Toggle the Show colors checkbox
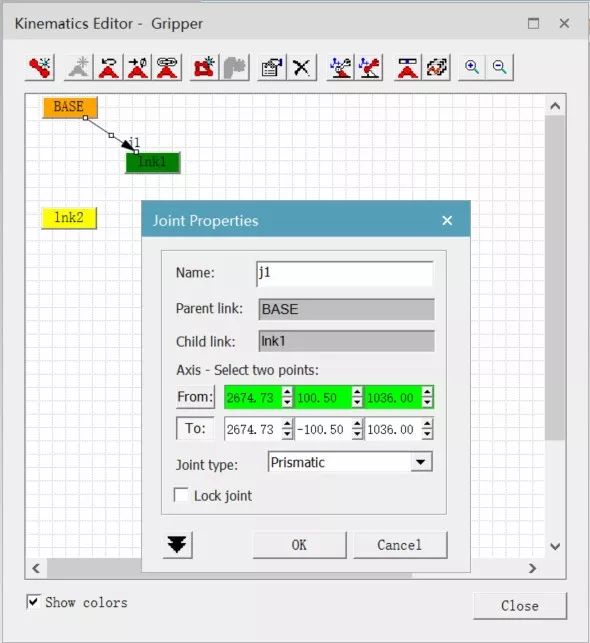This screenshot has width=590, height=643. click(33, 602)
